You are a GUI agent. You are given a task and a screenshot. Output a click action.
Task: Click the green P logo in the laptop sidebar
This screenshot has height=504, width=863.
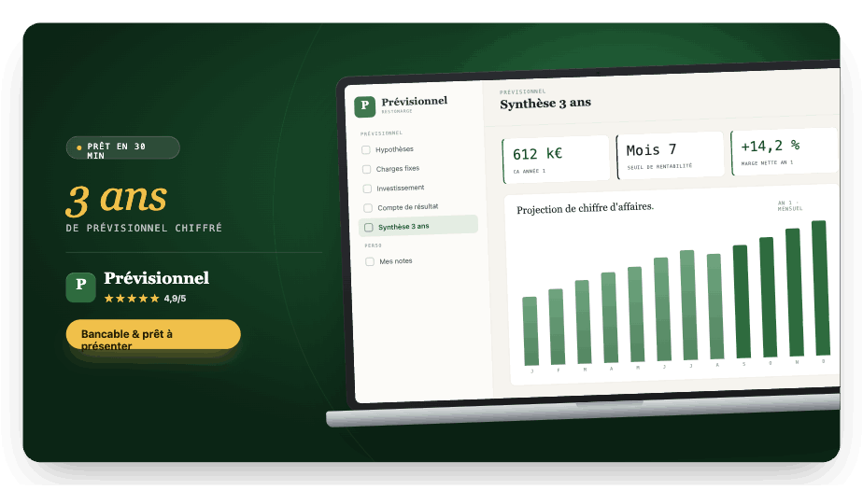364,106
